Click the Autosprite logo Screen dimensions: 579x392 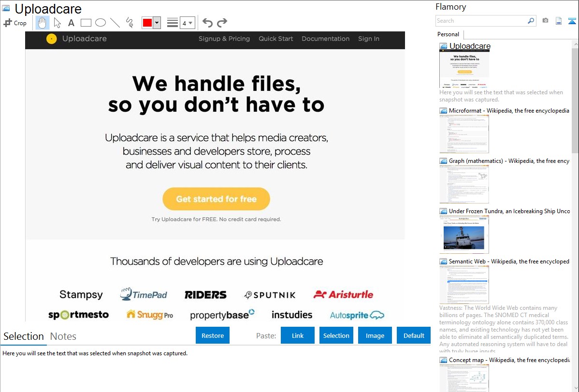pyautogui.click(x=357, y=315)
